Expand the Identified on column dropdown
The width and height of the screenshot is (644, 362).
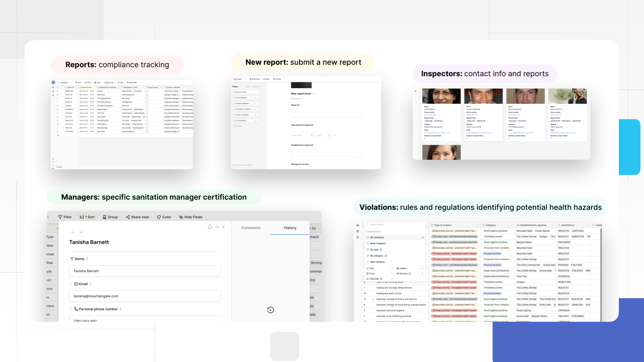587,225
